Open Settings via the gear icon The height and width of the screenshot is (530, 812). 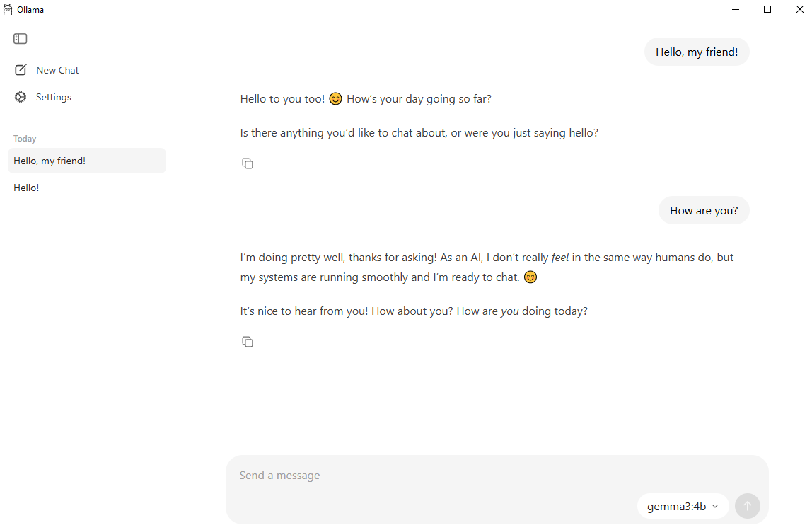pyautogui.click(x=21, y=97)
